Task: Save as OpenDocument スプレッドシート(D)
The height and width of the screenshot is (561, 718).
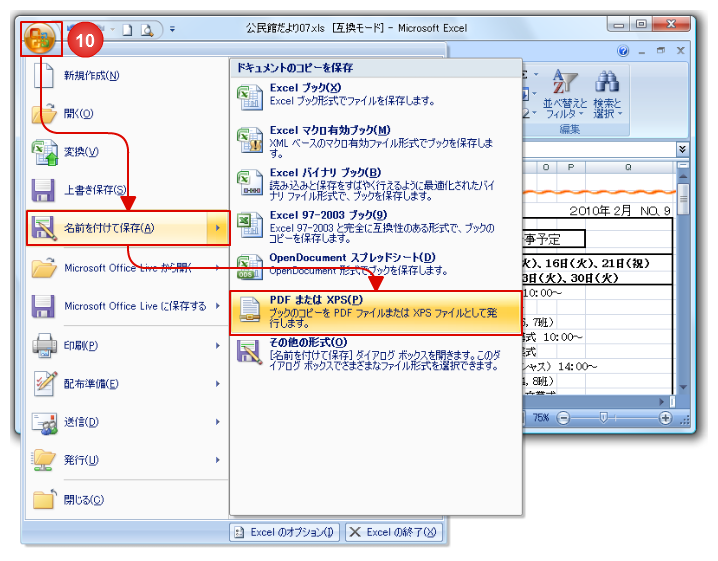Action: point(375,267)
